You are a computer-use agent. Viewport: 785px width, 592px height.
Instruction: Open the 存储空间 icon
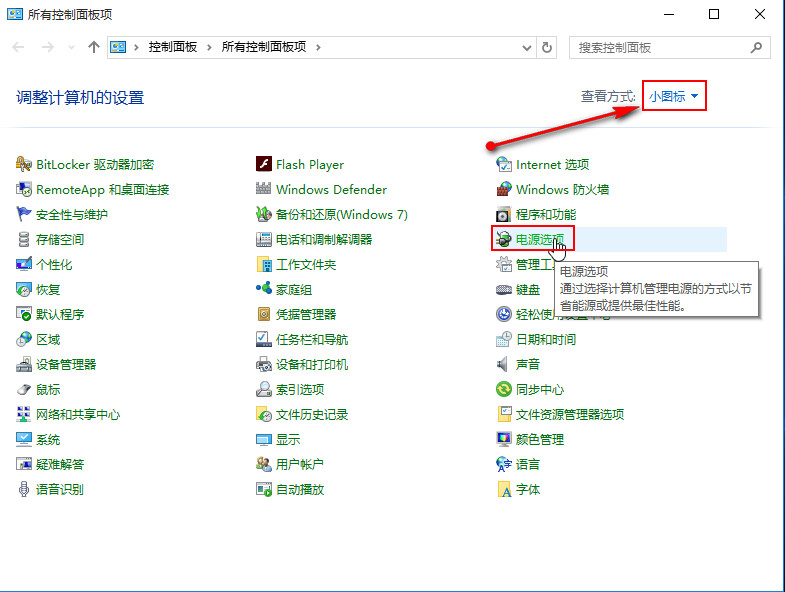click(x=24, y=239)
